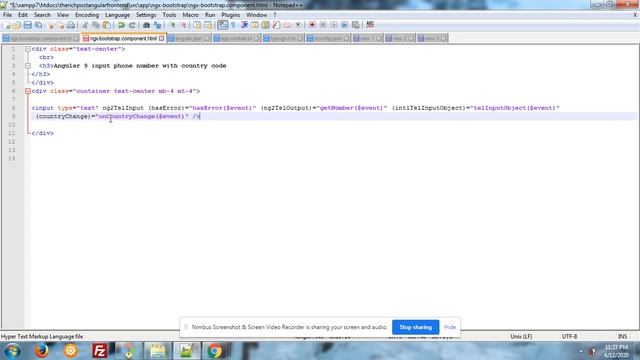640x360 pixels.
Task: Toggle show all characters button
Action: tap(233, 25)
